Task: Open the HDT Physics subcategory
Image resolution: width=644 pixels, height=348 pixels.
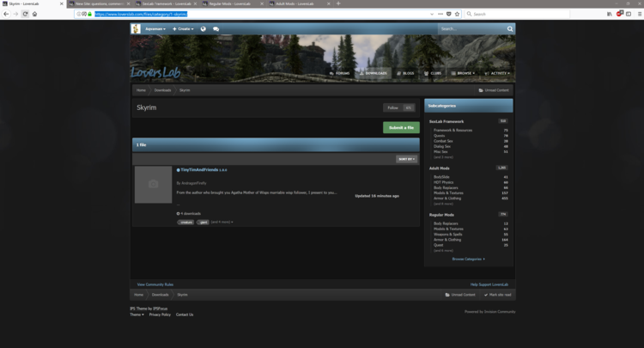Action: [444, 182]
